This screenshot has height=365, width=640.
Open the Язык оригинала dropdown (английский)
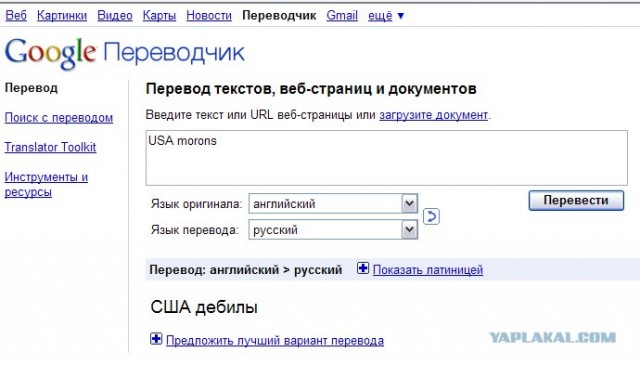pyautogui.click(x=333, y=203)
